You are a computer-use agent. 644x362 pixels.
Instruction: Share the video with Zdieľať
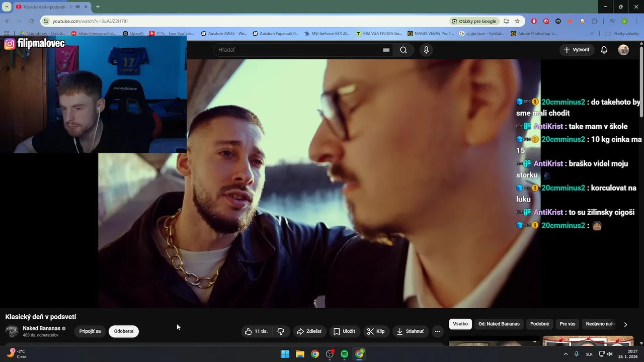pyautogui.click(x=309, y=331)
